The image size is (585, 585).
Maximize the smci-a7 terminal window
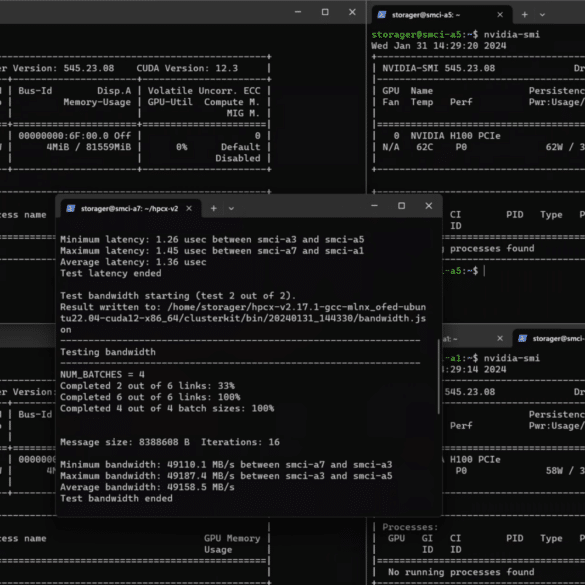coord(401,206)
